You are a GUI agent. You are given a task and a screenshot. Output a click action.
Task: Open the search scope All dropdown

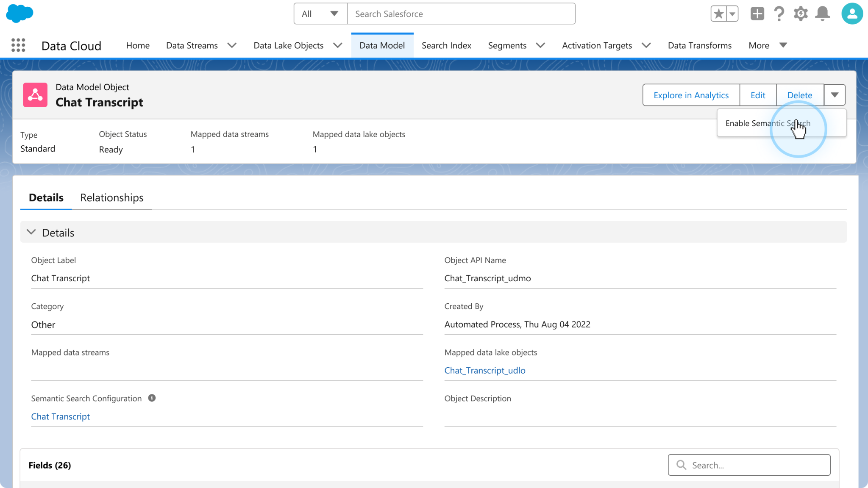pyautogui.click(x=320, y=13)
